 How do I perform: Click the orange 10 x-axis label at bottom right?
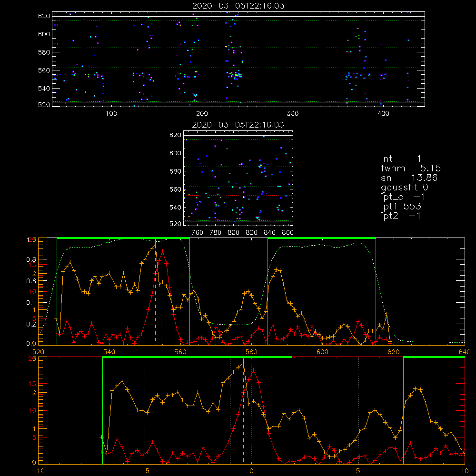pyautogui.click(x=465, y=471)
